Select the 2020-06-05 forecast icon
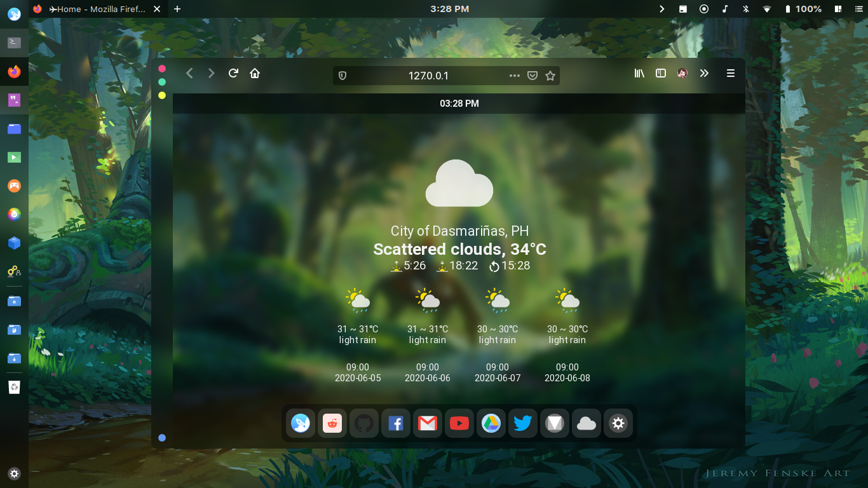Image resolution: width=868 pixels, height=488 pixels. (358, 301)
